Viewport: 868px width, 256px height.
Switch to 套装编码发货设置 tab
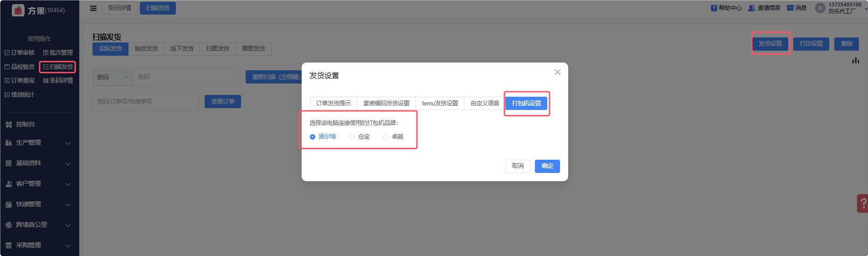pyautogui.click(x=386, y=104)
